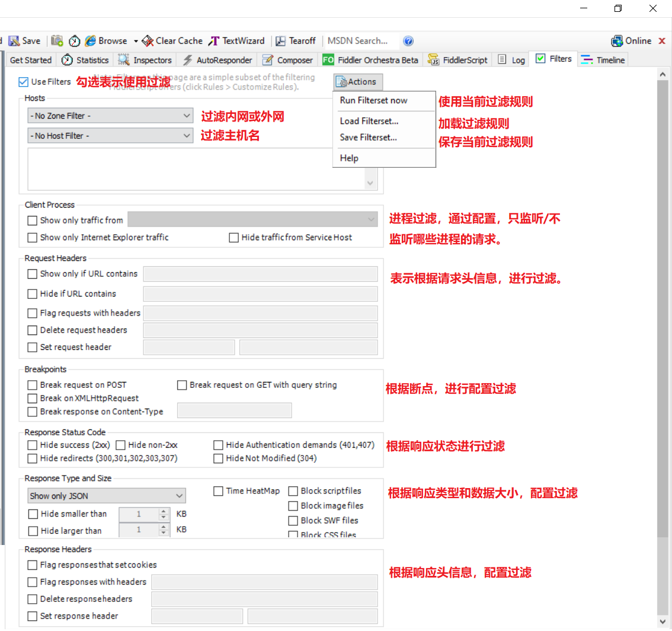The width and height of the screenshot is (672, 631).
Task: Check Flag responses that set cookies
Action: click(32, 565)
